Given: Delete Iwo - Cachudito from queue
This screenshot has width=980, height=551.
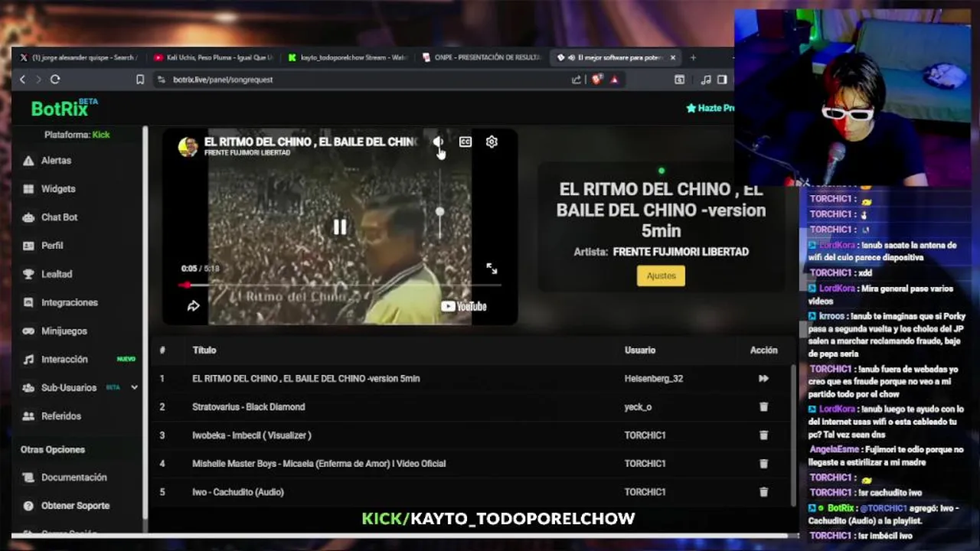Looking at the screenshot, I should 763,492.
